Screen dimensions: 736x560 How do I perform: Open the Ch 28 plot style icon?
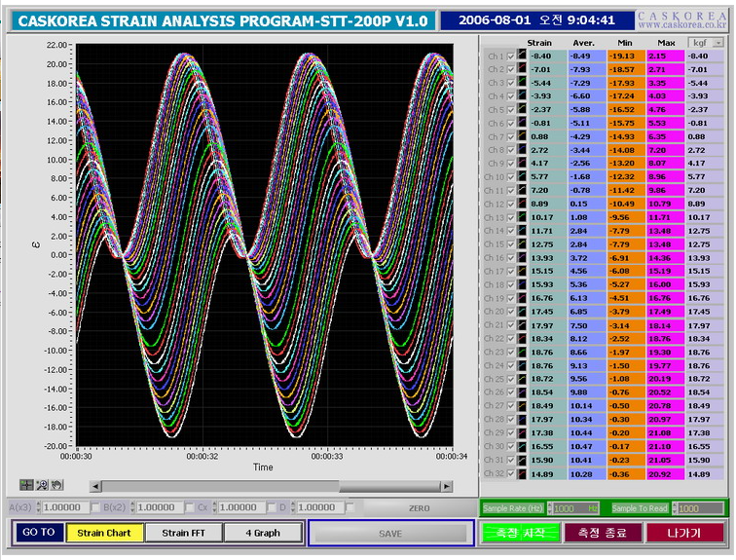tap(522, 419)
